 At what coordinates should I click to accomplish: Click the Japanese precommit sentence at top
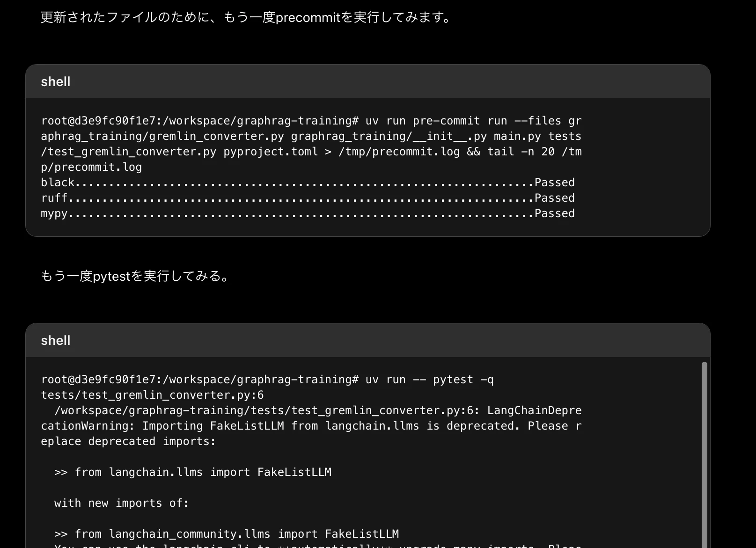(246, 17)
